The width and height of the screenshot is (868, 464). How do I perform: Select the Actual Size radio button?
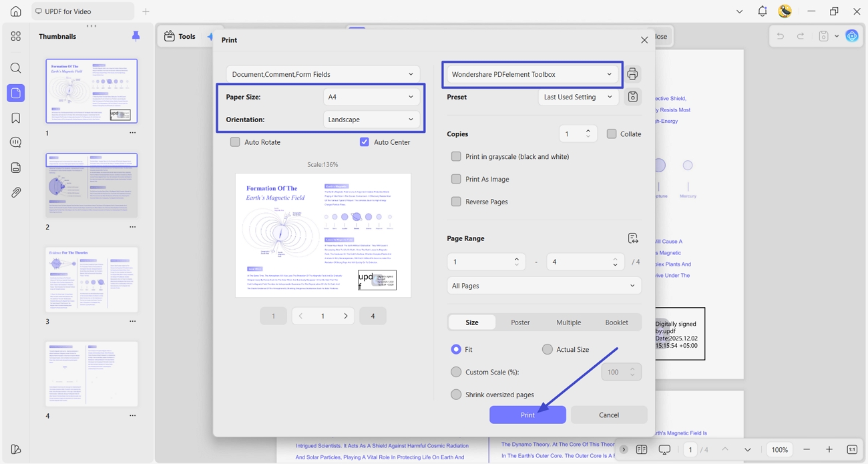[548, 349]
